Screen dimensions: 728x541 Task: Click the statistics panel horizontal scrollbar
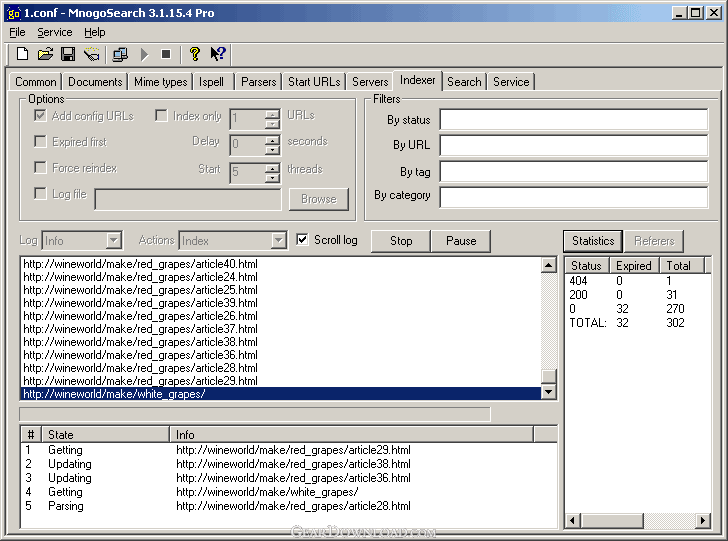click(637, 520)
